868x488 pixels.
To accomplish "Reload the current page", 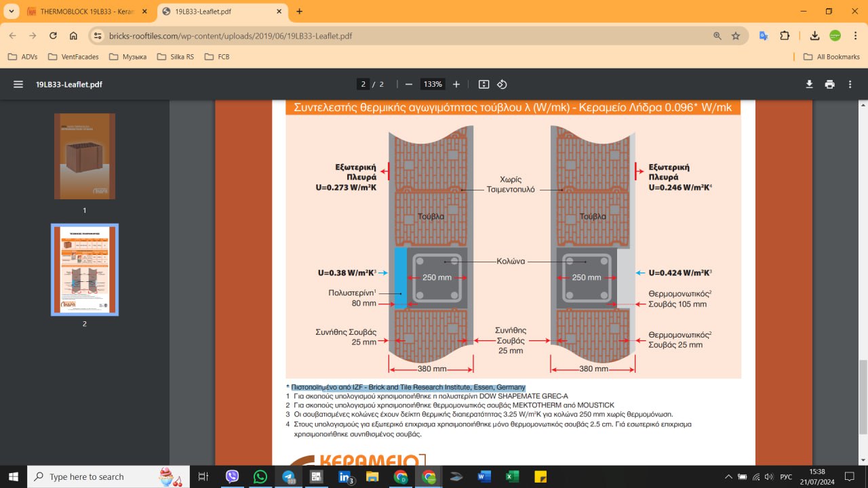I will click(x=53, y=36).
